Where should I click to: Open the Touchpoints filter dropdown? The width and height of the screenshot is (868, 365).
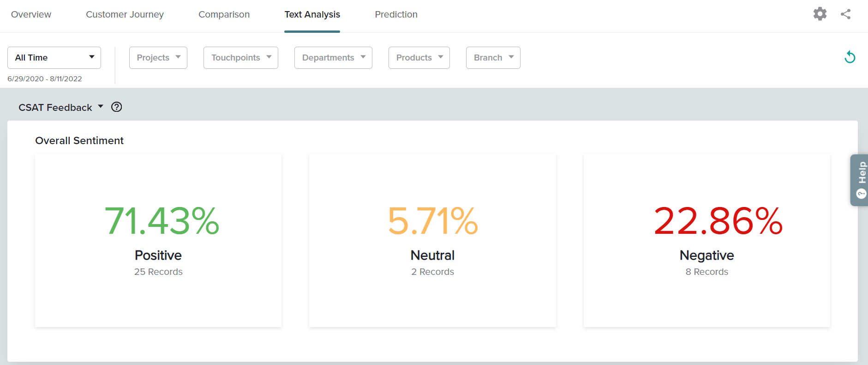pos(240,58)
